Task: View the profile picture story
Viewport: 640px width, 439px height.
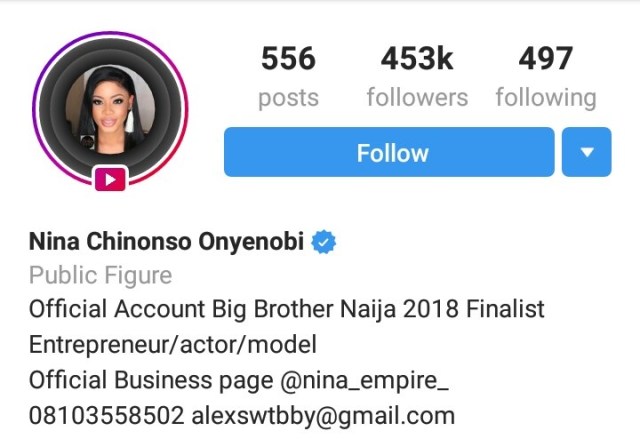Action: point(110,109)
